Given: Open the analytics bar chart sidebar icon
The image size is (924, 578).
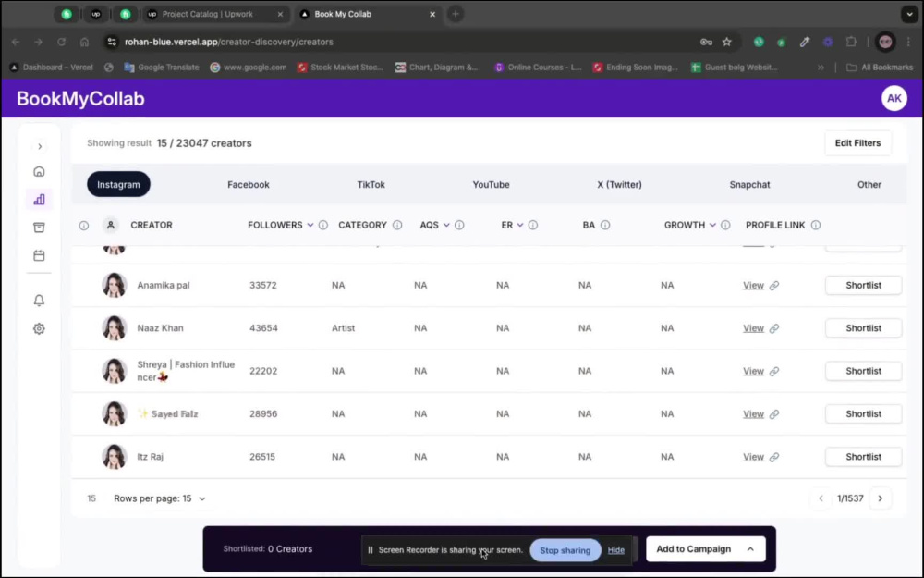Looking at the screenshot, I should [39, 200].
